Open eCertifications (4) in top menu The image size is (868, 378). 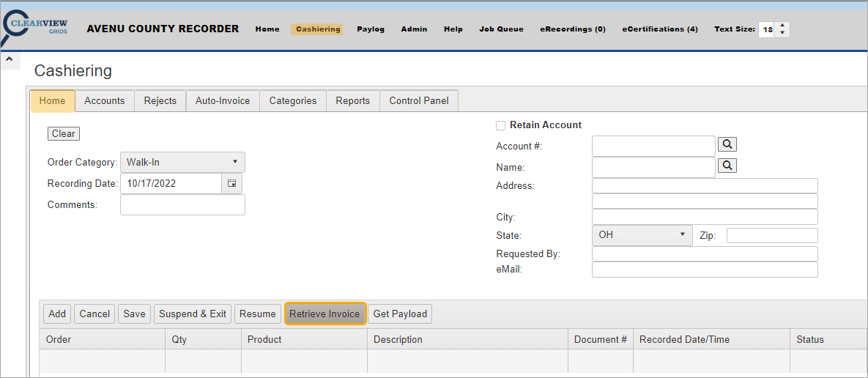[x=660, y=29]
